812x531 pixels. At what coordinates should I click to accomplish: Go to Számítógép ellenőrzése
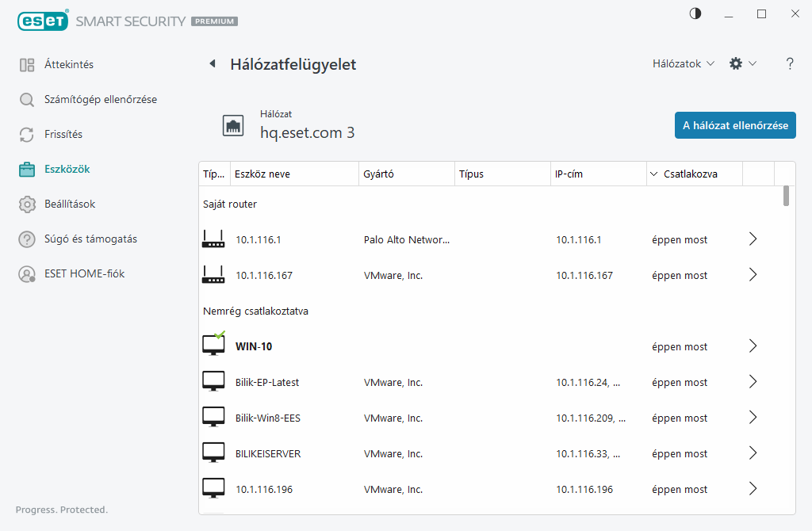click(x=100, y=99)
